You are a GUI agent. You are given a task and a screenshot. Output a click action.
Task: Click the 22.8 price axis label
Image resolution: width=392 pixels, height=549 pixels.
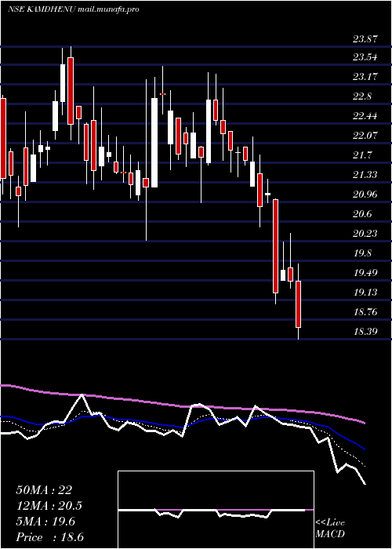[362, 96]
